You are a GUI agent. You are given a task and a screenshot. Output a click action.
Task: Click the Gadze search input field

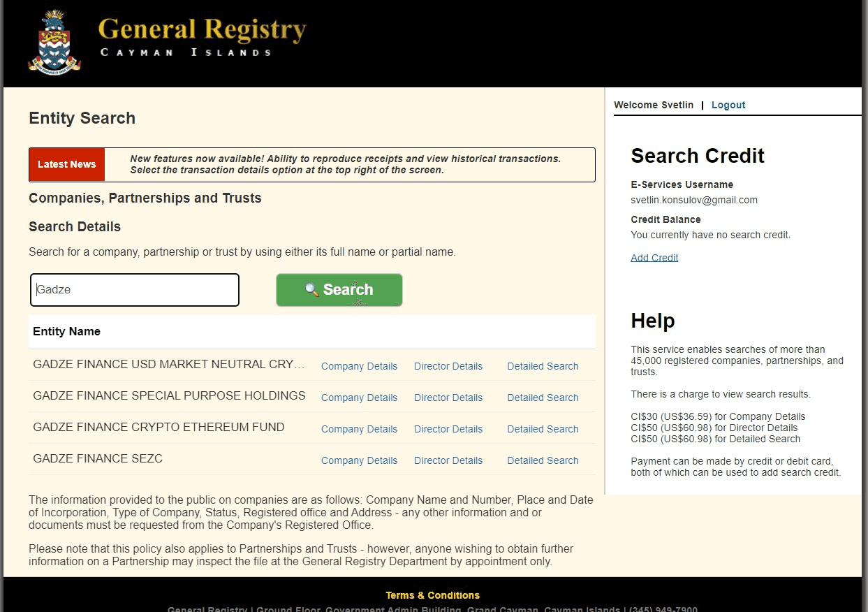point(135,290)
